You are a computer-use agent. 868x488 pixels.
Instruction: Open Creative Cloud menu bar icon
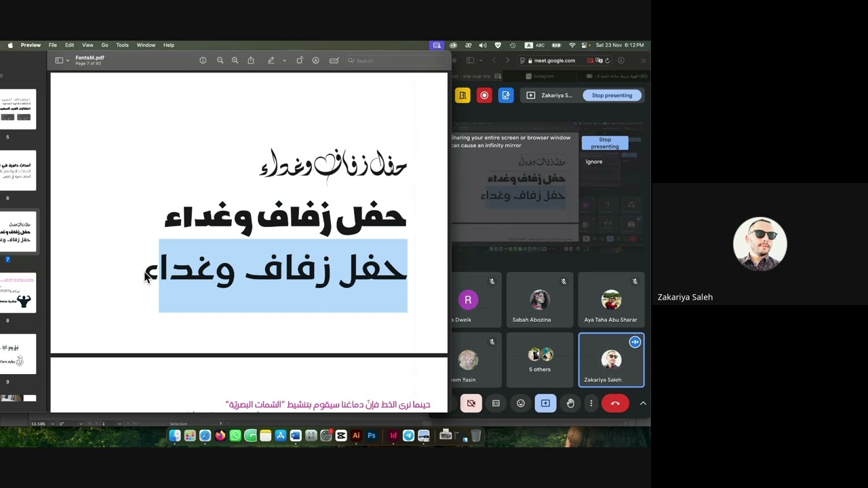pyautogui.click(x=453, y=45)
